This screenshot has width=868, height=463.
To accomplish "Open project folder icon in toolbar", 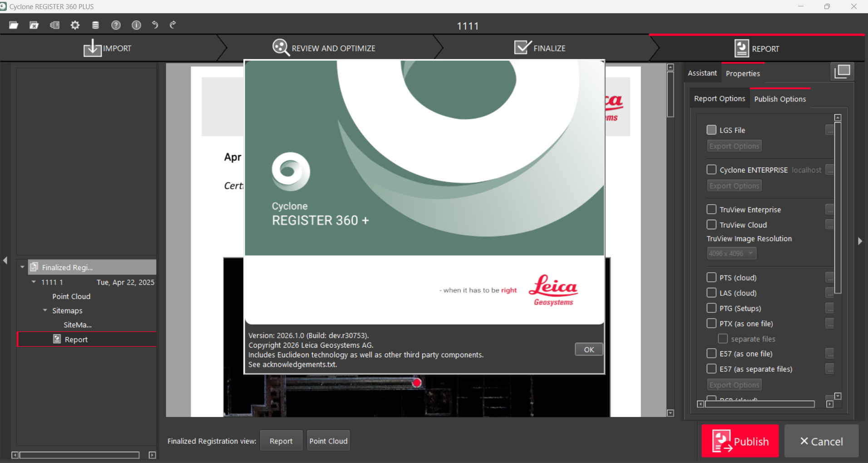I will [14, 25].
